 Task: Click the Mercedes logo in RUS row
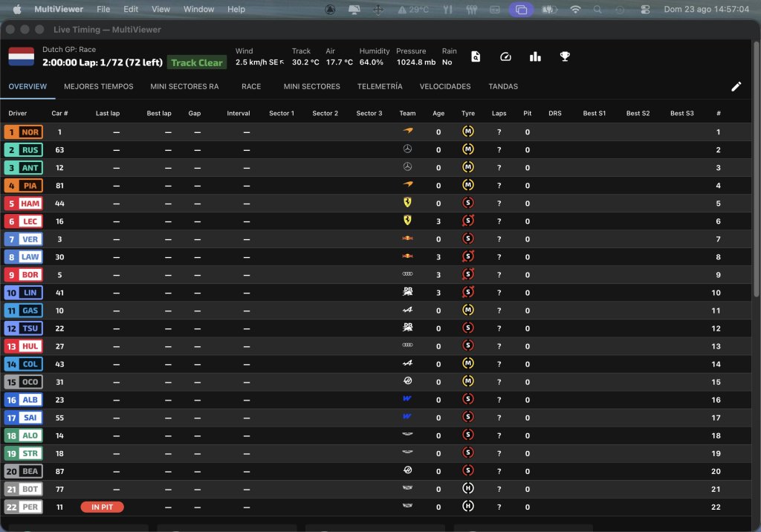pyautogui.click(x=408, y=149)
